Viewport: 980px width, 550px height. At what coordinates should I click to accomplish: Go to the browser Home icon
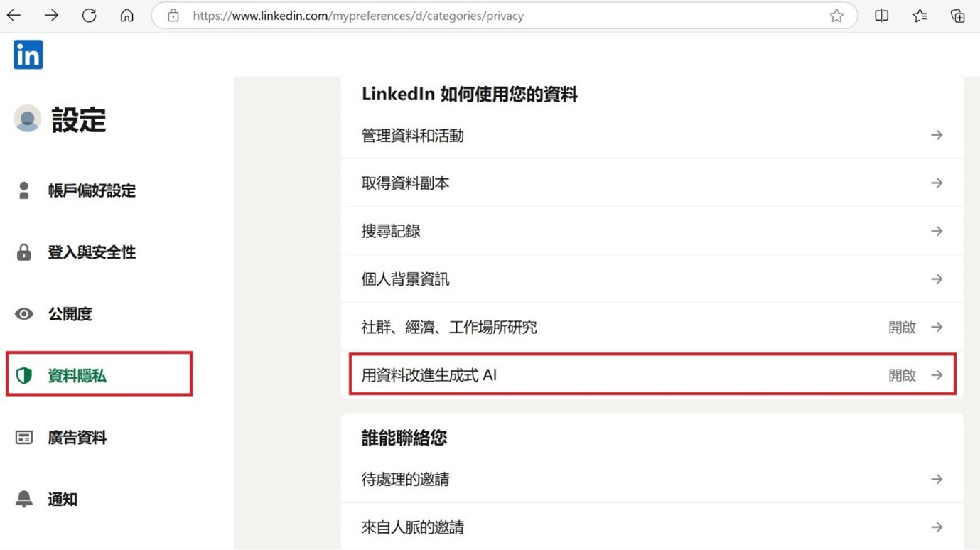(126, 16)
